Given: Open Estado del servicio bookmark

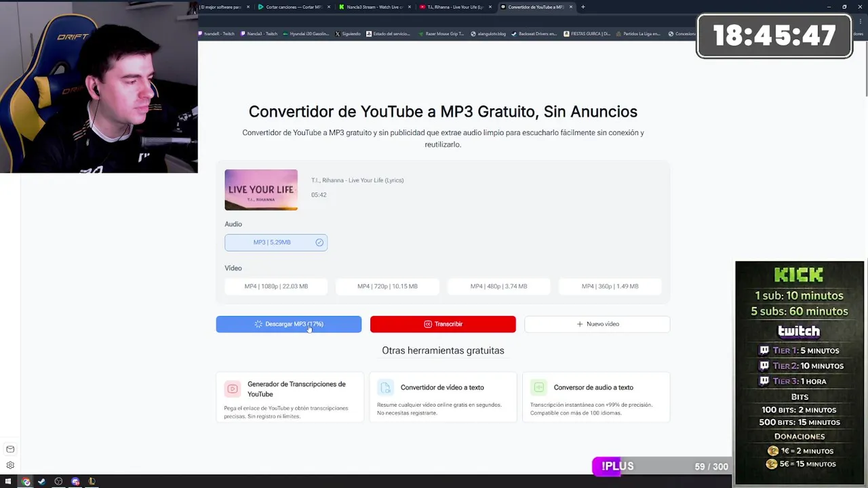Looking at the screenshot, I should click(x=389, y=34).
